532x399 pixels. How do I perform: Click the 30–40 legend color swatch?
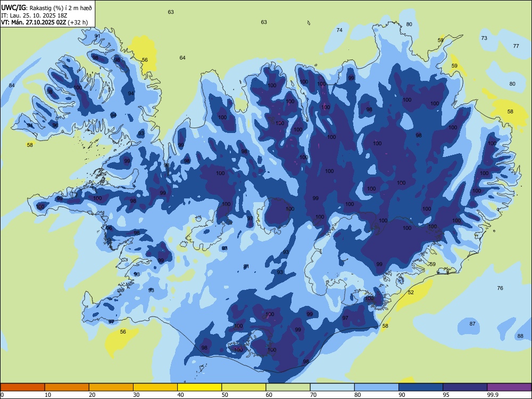pos(155,387)
